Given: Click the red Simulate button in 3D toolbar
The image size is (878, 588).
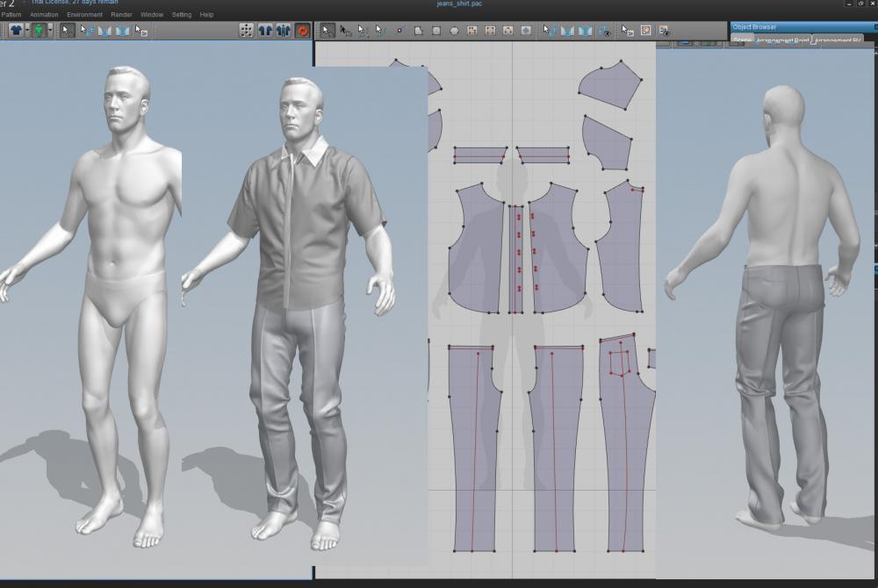Looking at the screenshot, I should (302, 30).
